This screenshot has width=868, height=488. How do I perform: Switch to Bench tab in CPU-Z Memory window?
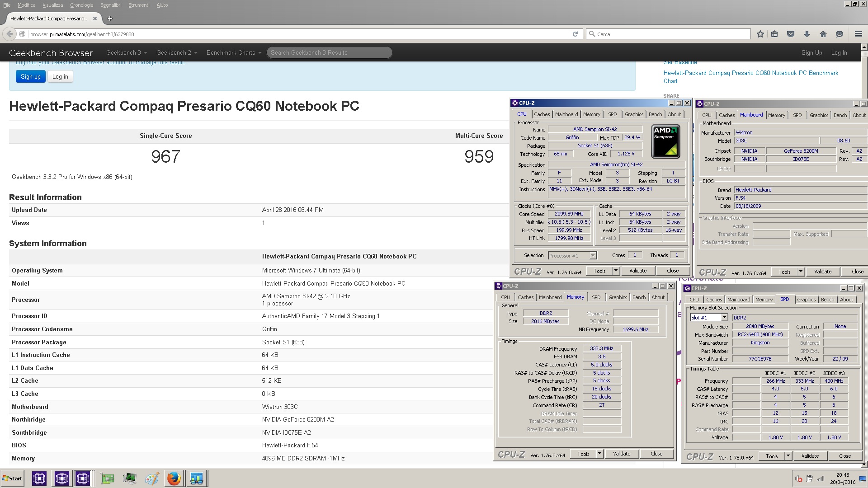639,297
